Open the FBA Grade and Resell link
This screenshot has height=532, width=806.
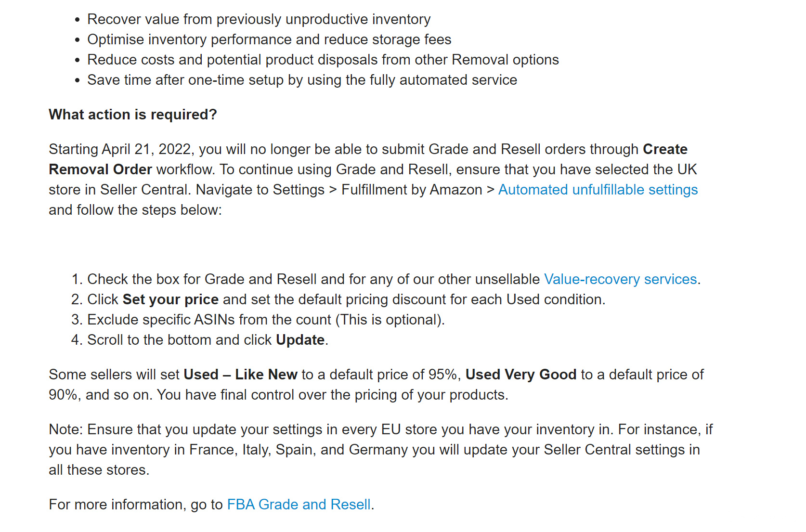coord(299,505)
